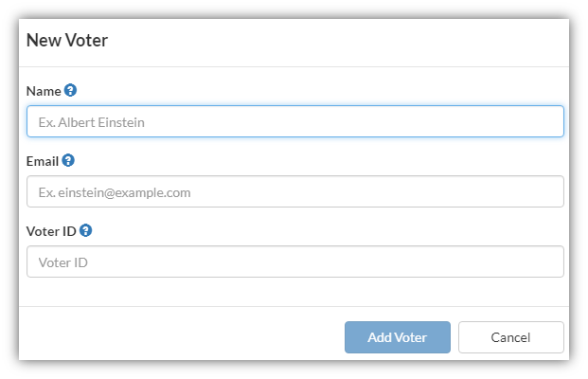Place cursor on 'einstein@example.com' placeholder
The width and height of the screenshot is (588, 379).
(124, 192)
